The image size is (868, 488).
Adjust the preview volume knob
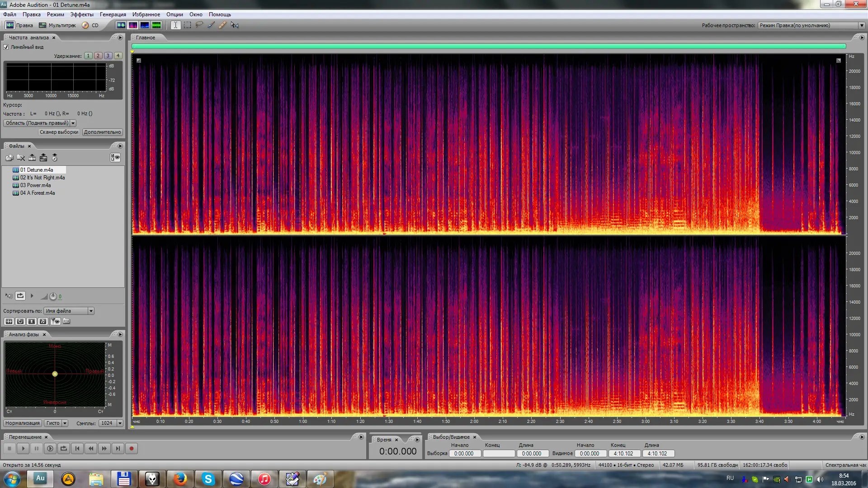pyautogui.click(x=53, y=296)
